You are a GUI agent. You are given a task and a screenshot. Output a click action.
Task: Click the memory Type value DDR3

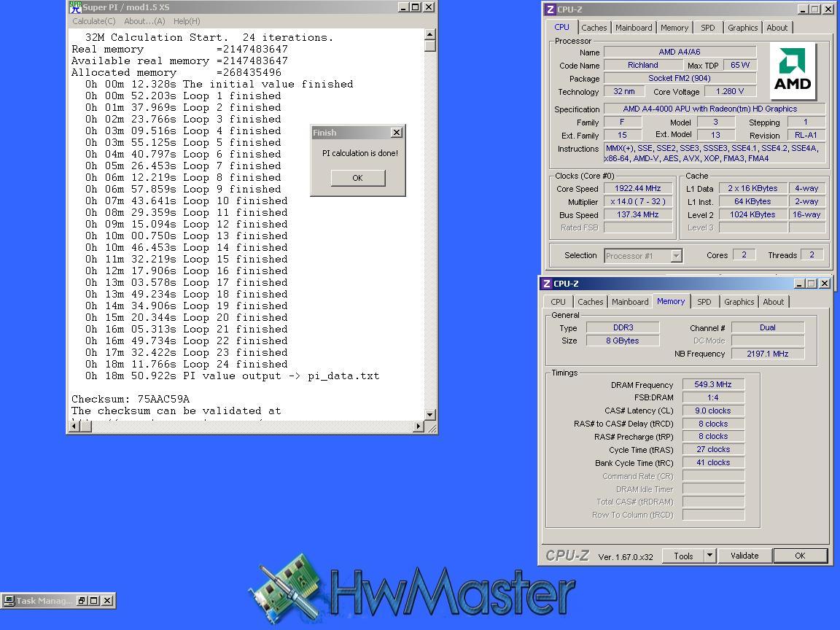point(623,327)
